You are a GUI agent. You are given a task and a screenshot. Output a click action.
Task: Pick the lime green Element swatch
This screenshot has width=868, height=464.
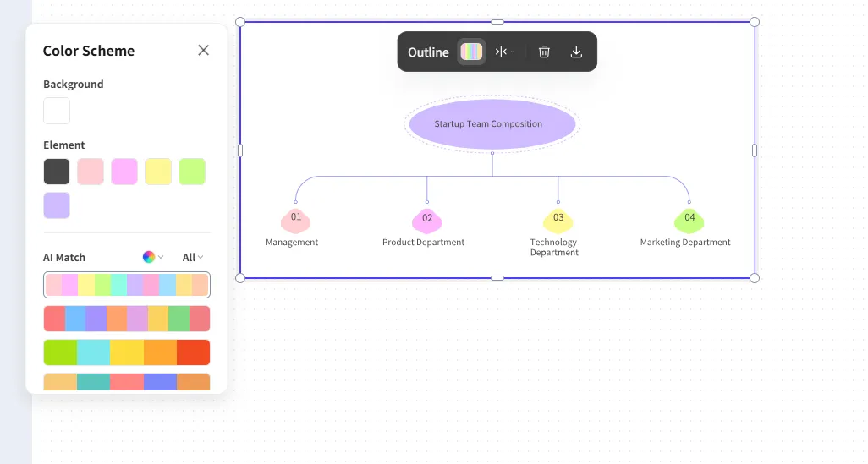pyautogui.click(x=192, y=172)
